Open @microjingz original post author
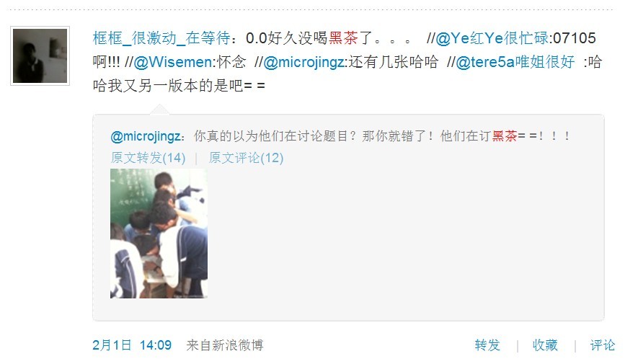625x364 pixels. click(x=146, y=136)
